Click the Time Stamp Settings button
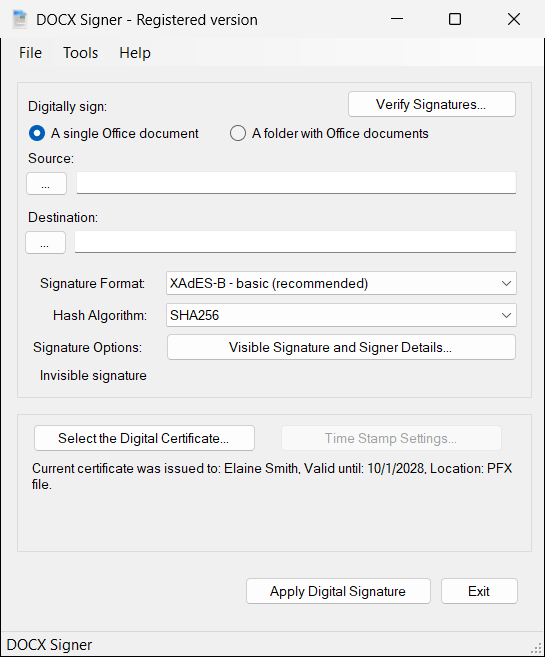 click(x=391, y=438)
